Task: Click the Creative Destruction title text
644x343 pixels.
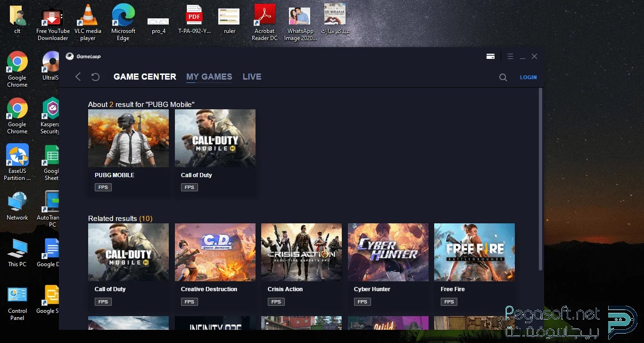Action: (x=209, y=289)
